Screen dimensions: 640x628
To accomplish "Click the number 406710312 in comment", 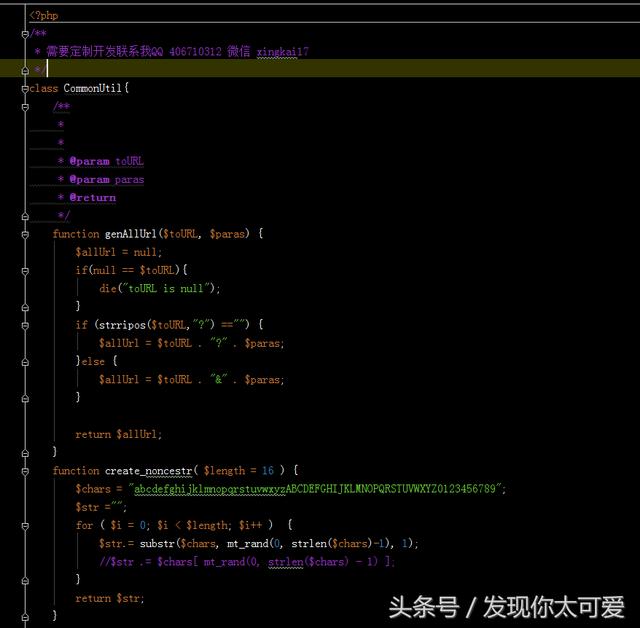I will tap(195, 52).
